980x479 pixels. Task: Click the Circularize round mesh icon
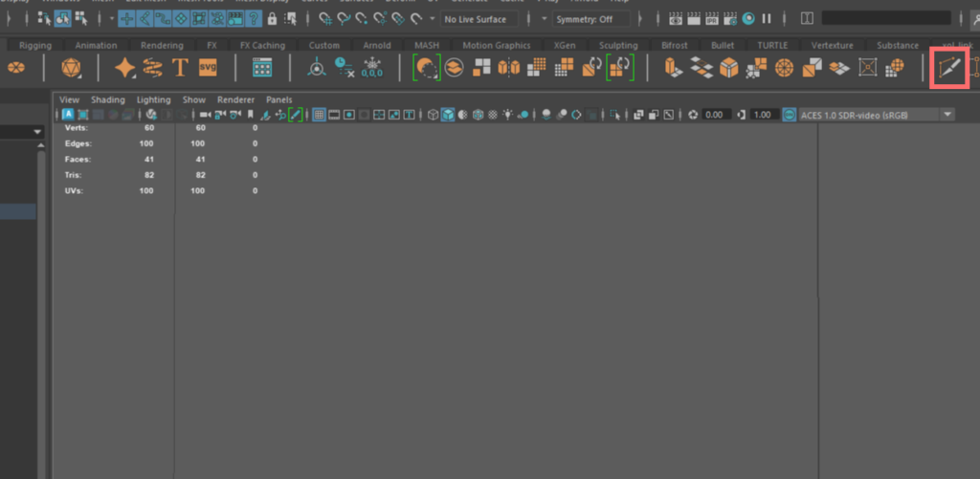784,68
